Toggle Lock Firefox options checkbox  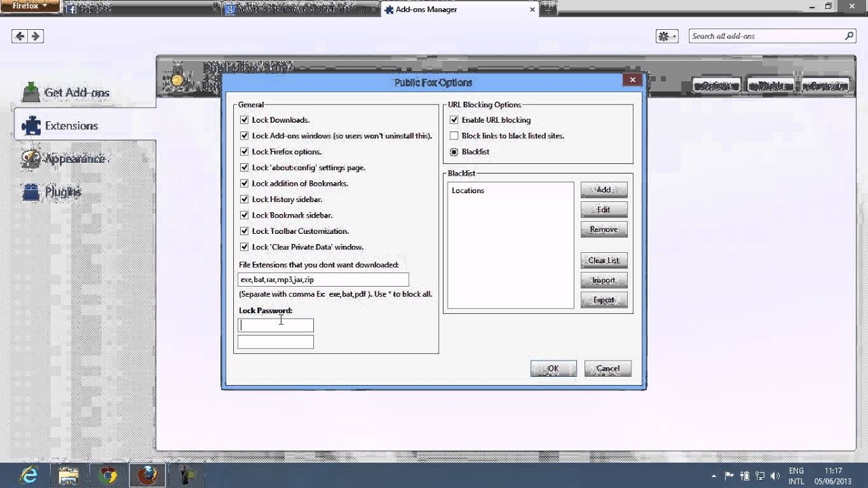(x=244, y=151)
